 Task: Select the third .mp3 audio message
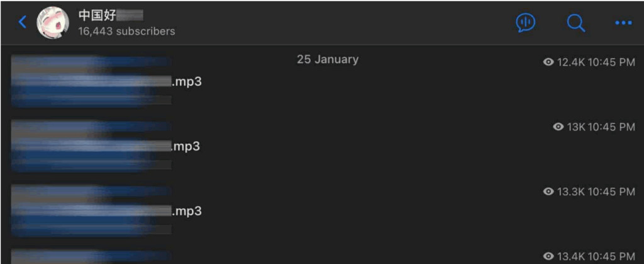(x=187, y=211)
